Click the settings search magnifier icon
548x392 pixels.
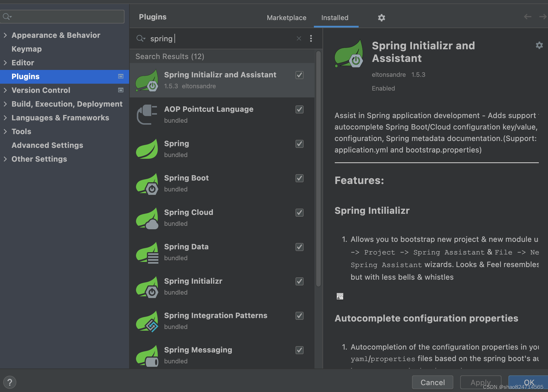[x=7, y=17]
